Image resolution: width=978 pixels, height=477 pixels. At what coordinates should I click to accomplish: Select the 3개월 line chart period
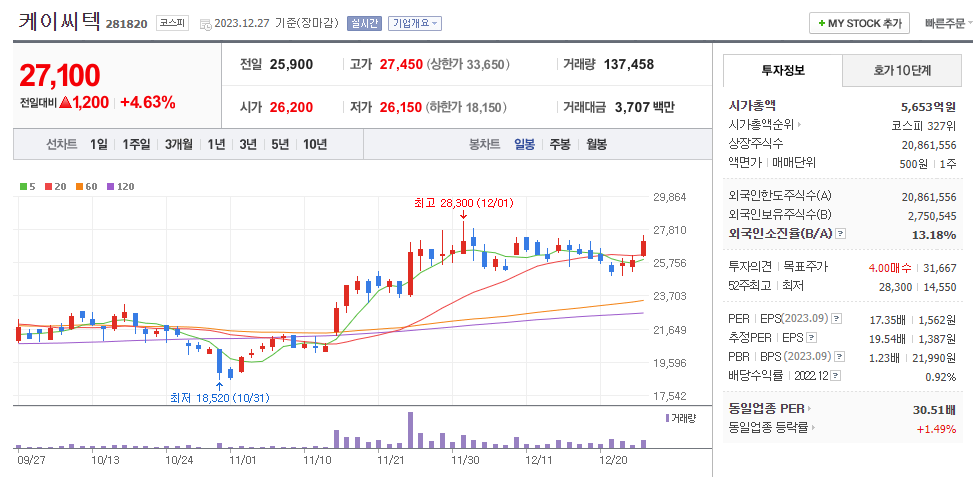point(179,145)
